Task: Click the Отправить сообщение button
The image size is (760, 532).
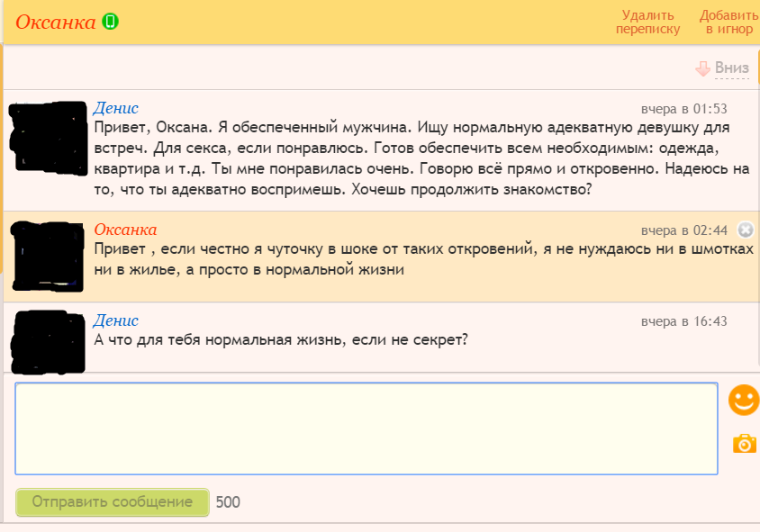Action: tap(113, 502)
